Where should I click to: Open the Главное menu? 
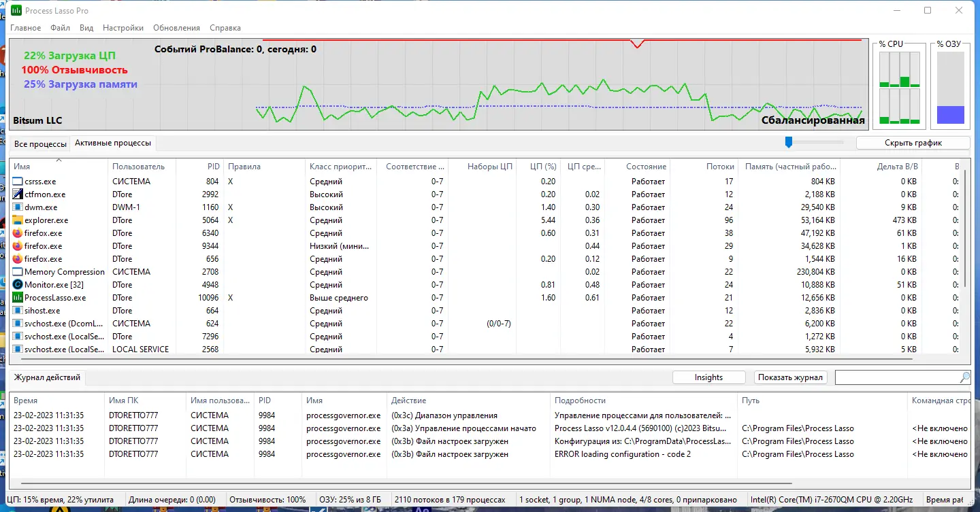click(25, 28)
